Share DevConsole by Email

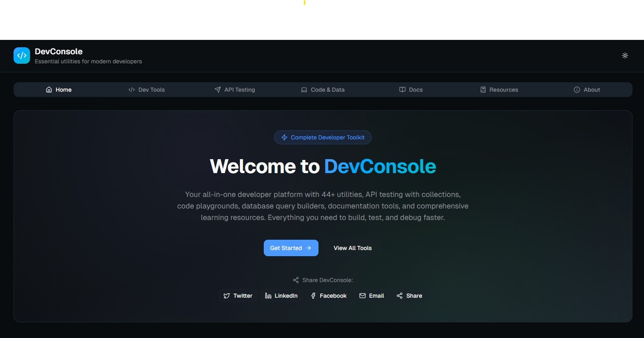(372, 295)
